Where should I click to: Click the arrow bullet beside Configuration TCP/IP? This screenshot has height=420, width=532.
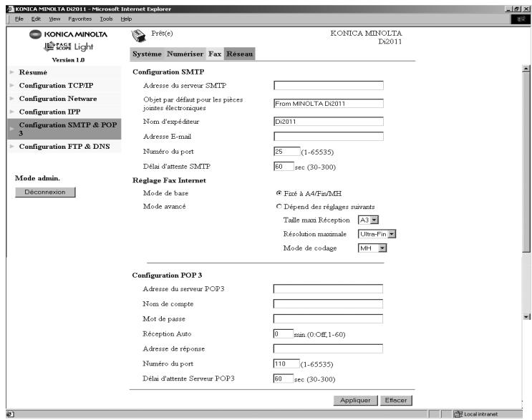[12, 85]
